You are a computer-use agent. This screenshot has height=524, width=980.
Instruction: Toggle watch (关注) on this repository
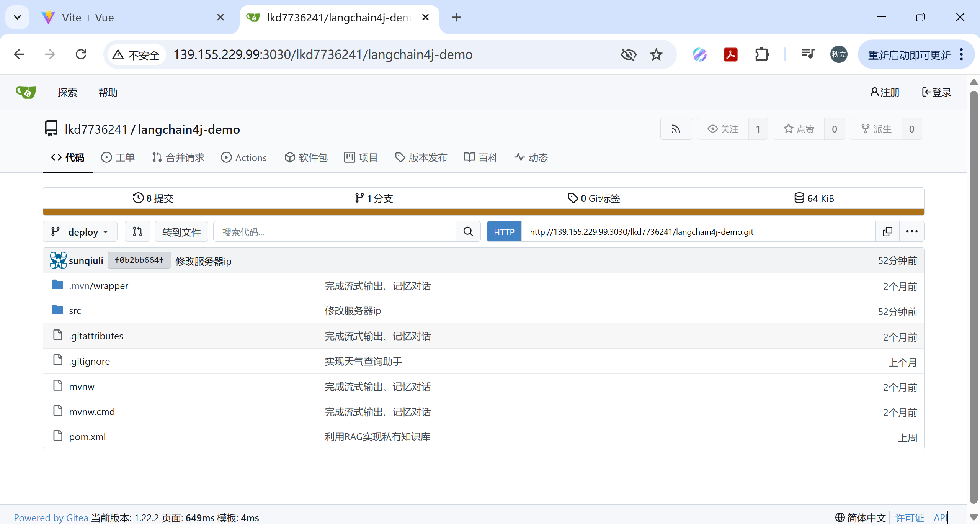(x=723, y=129)
